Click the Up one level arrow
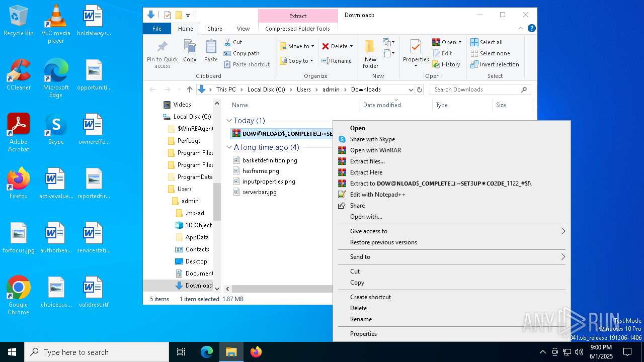Viewport: 644px width, 362px height. click(x=189, y=89)
